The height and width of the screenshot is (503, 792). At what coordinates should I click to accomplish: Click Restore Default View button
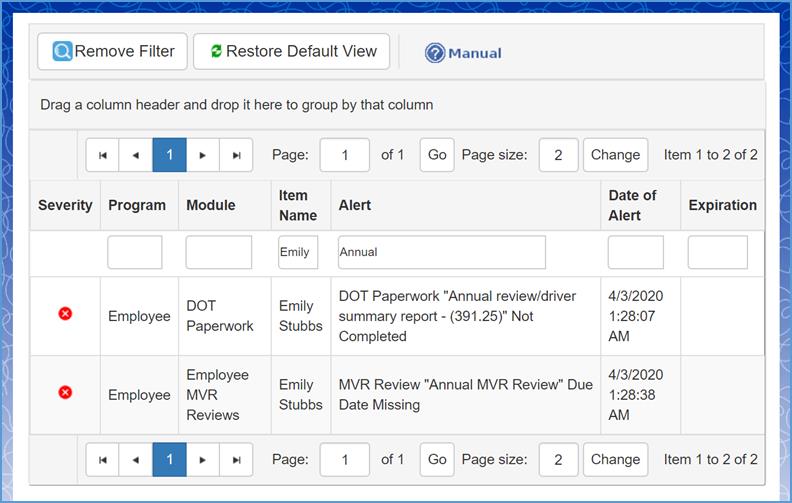[291, 52]
